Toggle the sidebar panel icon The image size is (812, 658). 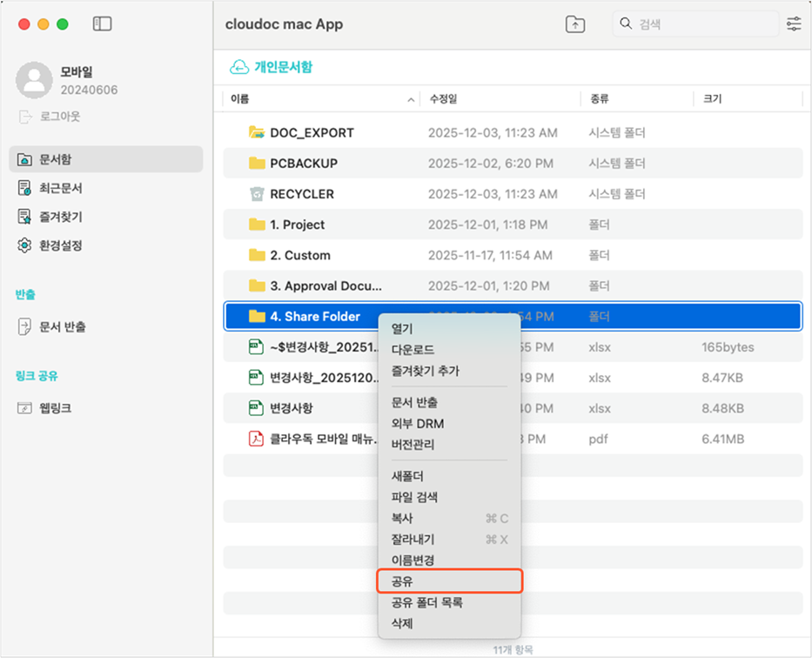tap(102, 24)
